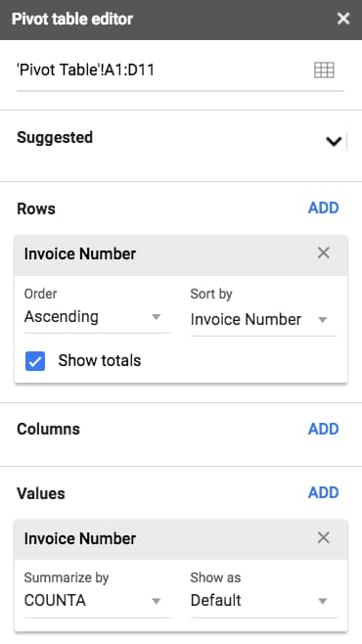Image resolution: width=362 pixels, height=644 pixels.
Task: Add a field to Rows
Action: tap(324, 207)
